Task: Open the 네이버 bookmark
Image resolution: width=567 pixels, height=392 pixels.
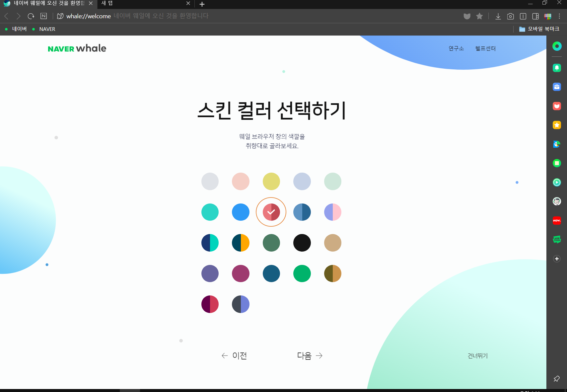Action: (16, 29)
